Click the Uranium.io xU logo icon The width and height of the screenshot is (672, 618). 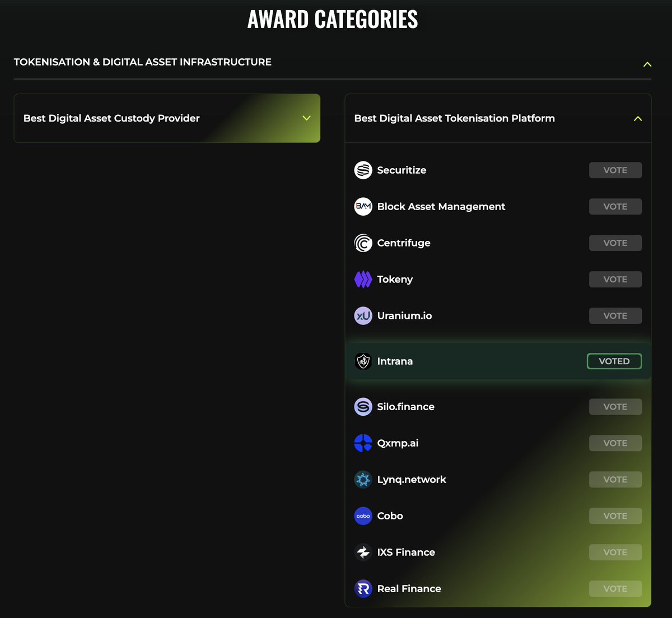coord(363,316)
